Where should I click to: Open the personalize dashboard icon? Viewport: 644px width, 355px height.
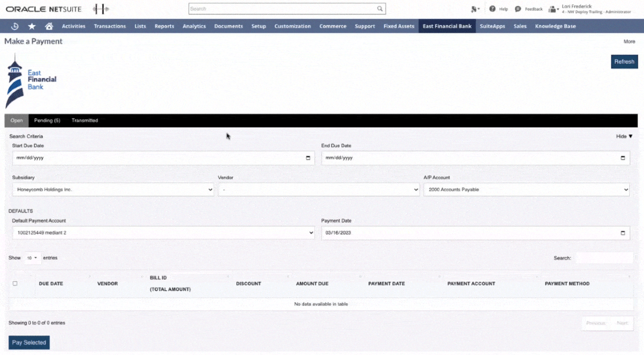tap(475, 9)
